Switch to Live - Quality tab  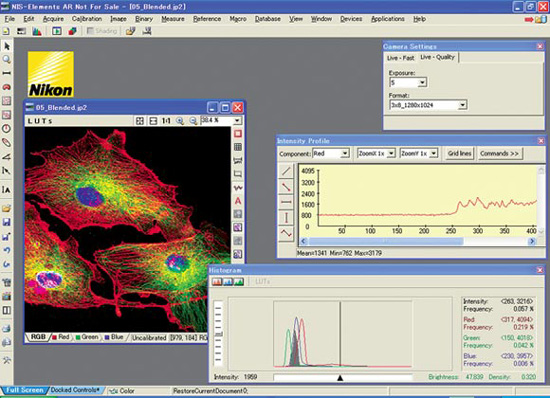point(437,57)
